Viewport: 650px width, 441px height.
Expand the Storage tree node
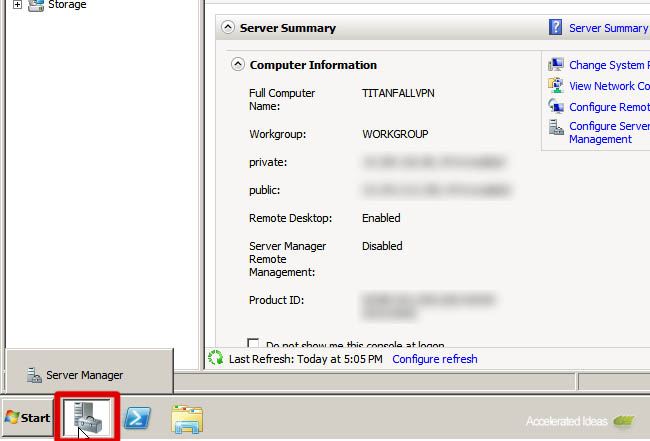point(17,5)
